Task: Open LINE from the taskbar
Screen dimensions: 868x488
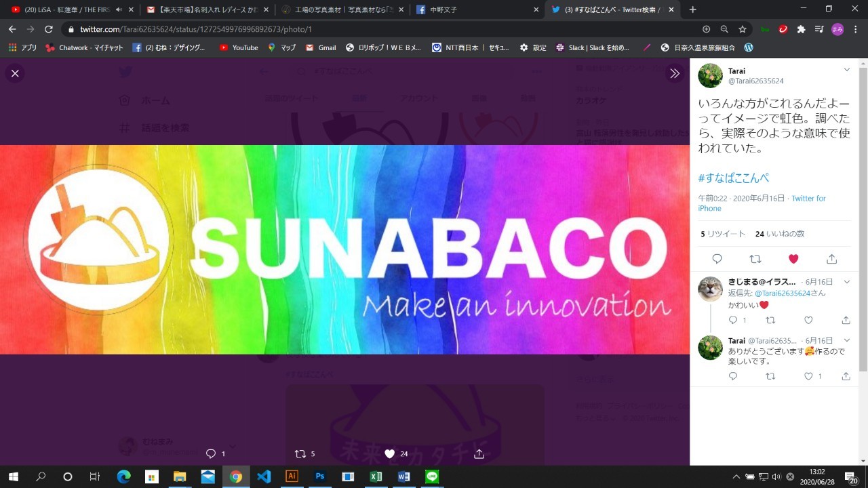Action: 431,476
